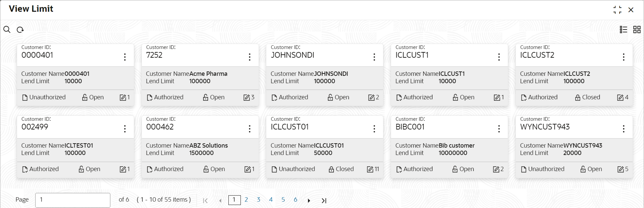Click modification count icon on 0000401 card

click(123, 98)
